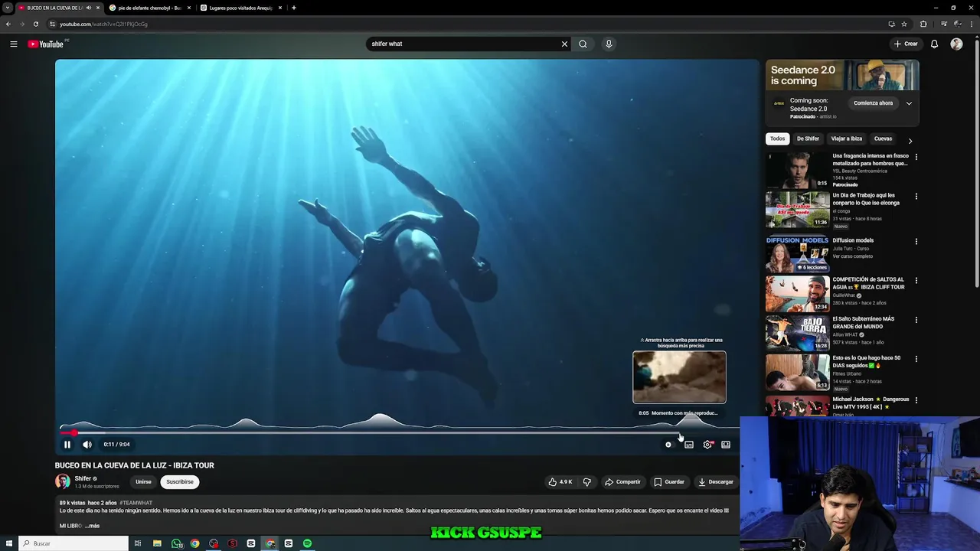This screenshot has height=551, width=980.
Task: Bookmark this page with star
Action: 904,24
